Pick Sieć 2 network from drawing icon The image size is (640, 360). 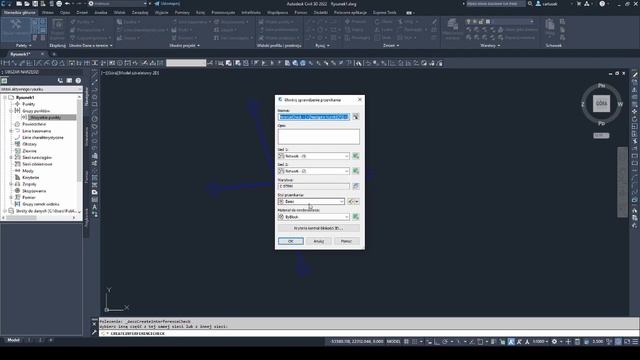tap(356, 171)
